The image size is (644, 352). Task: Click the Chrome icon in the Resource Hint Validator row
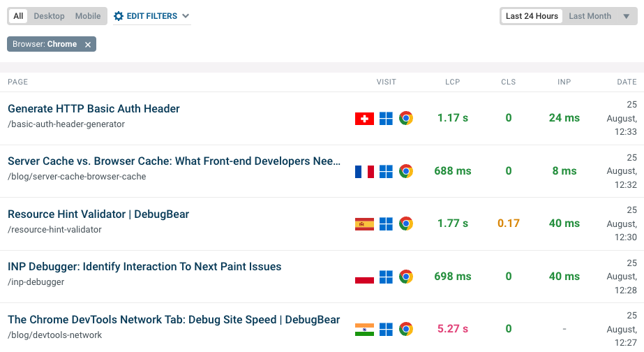click(x=406, y=223)
